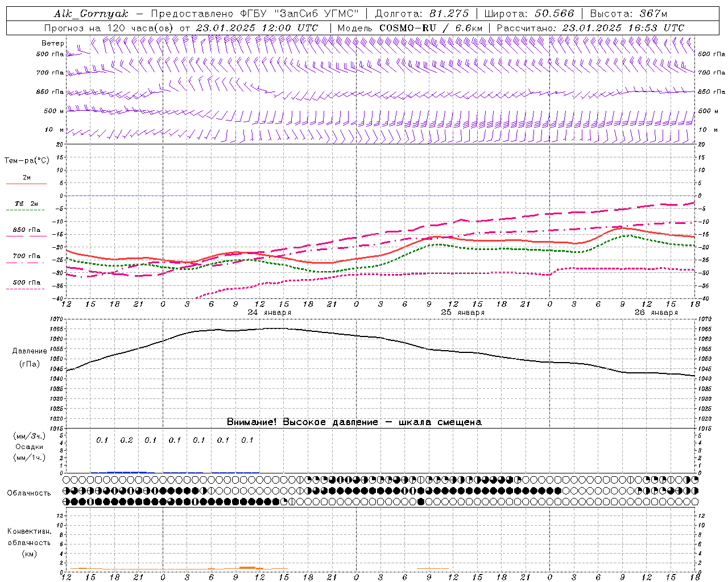The width and height of the screenshot is (728, 582).
Task: Click the 24 января date label
Action: 270,313
